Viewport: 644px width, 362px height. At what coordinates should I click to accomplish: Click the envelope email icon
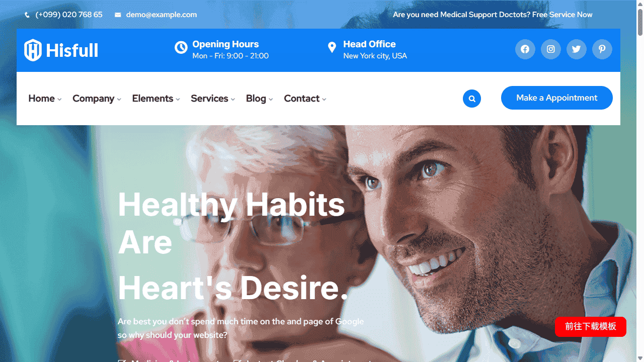pyautogui.click(x=118, y=15)
